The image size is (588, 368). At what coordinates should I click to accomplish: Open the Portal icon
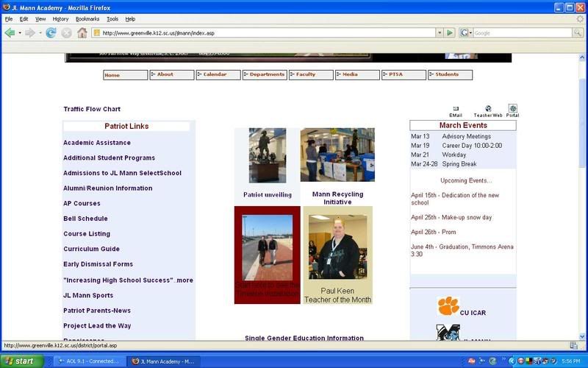pyautogui.click(x=512, y=108)
